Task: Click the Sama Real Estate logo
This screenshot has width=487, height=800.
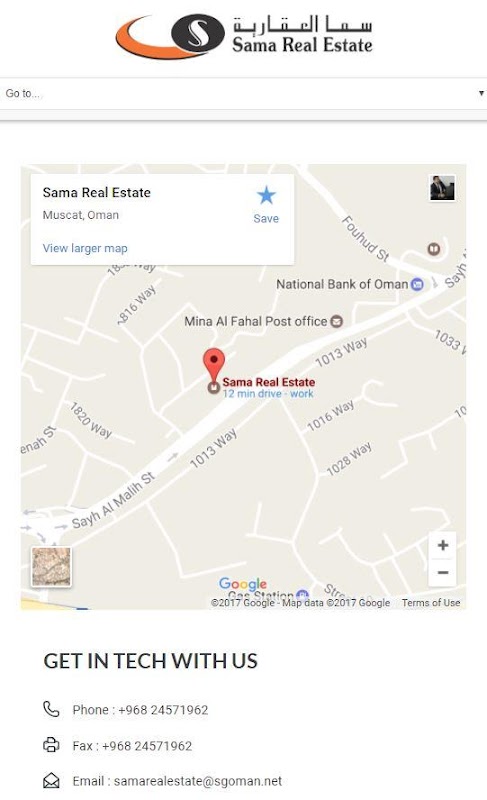Action: click(x=244, y=35)
